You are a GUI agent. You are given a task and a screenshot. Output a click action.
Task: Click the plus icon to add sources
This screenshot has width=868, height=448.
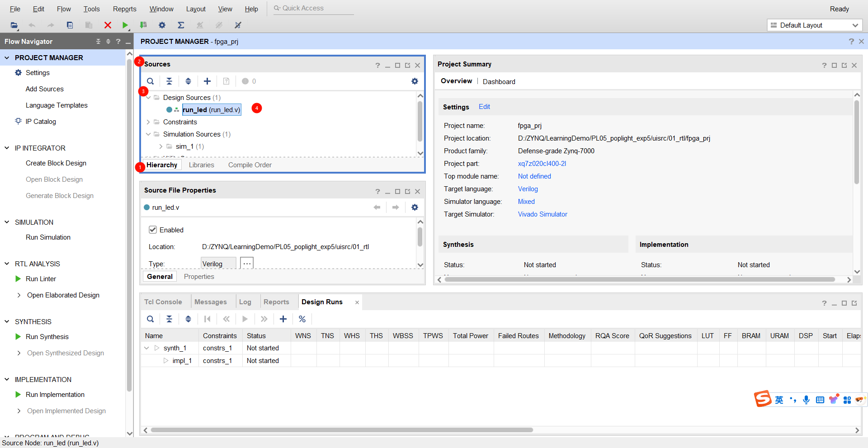[x=207, y=81]
